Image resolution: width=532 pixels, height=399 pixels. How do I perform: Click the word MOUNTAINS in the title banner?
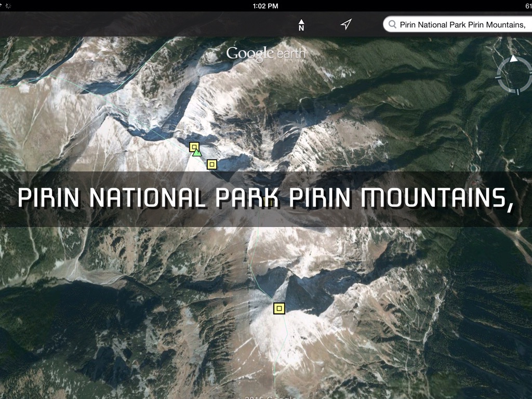(436, 198)
